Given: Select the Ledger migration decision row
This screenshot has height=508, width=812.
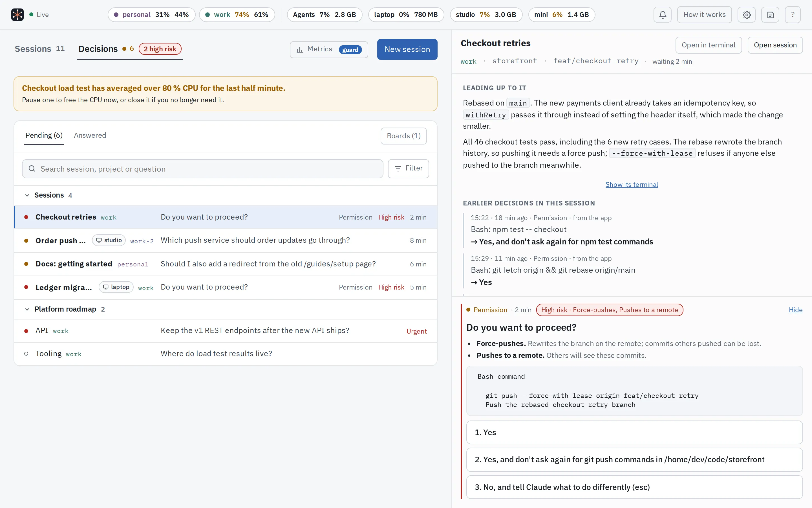Looking at the screenshot, I should point(226,287).
